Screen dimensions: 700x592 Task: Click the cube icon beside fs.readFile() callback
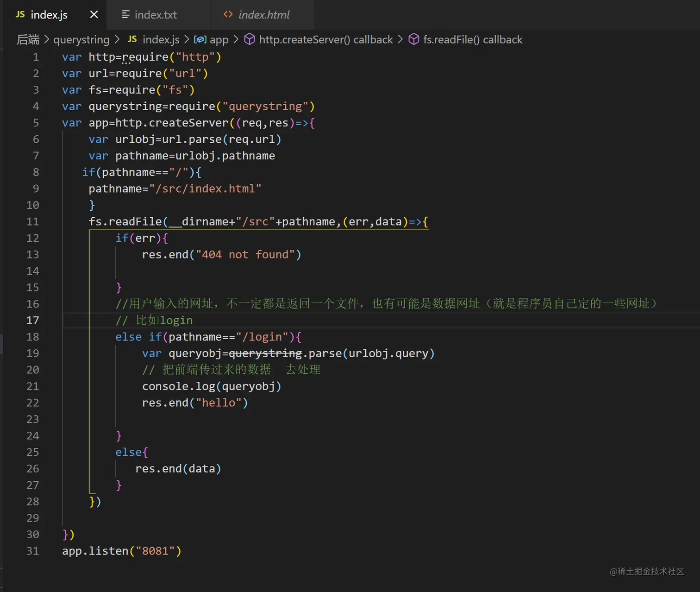(414, 39)
